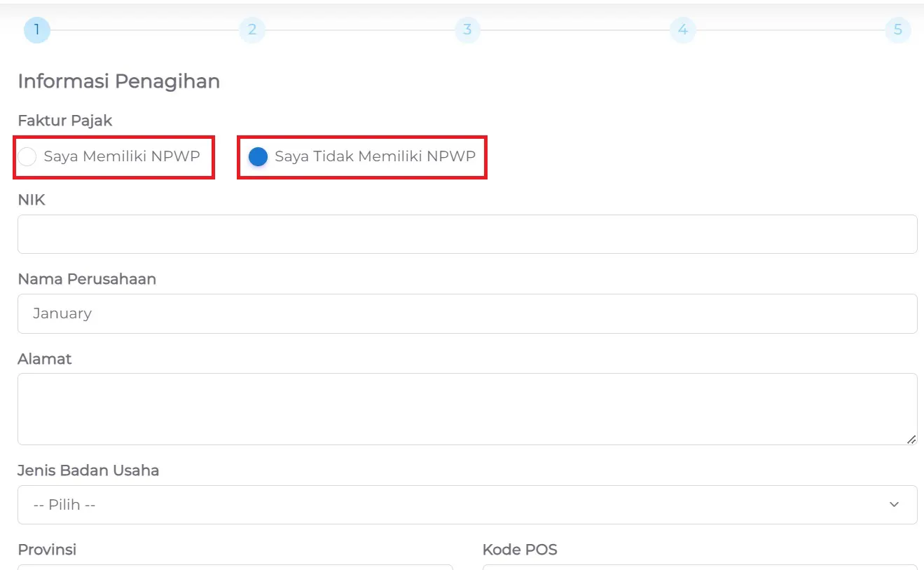Jump to step 2 of the form
Image resolution: width=924 pixels, height=570 pixels.
pyautogui.click(x=251, y=29)
